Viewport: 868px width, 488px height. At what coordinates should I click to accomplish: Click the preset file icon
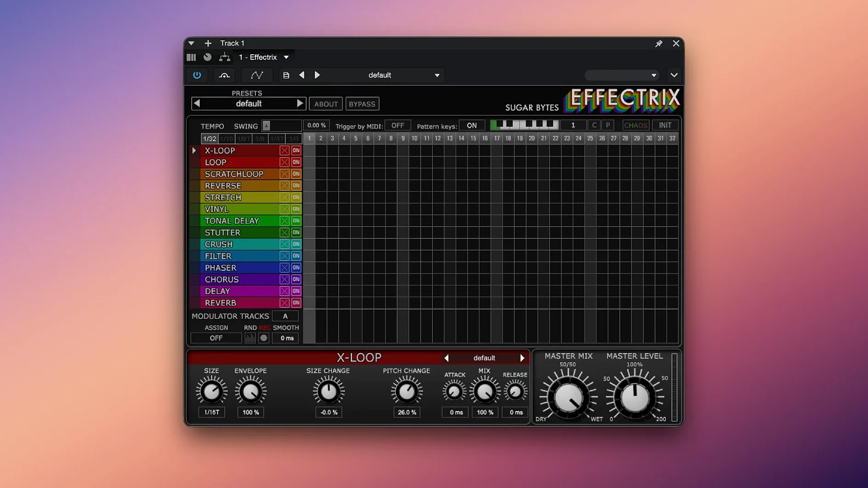pyautogui.click(x=286, y=75)
